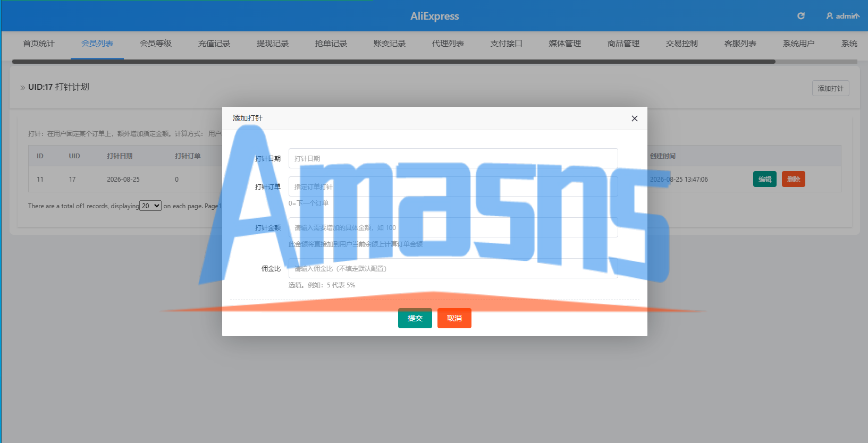Submit the form with 提交 button
This screenshot has height=443, width=868.
coord(415,318)
